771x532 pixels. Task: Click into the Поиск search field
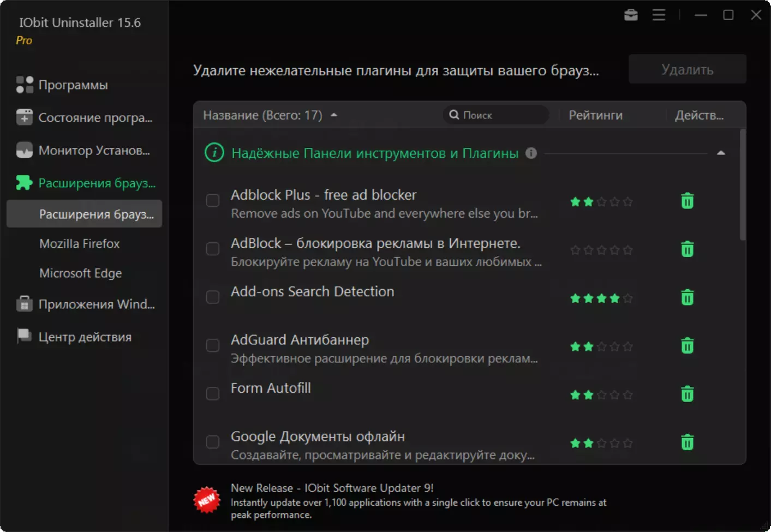(496, 115)
